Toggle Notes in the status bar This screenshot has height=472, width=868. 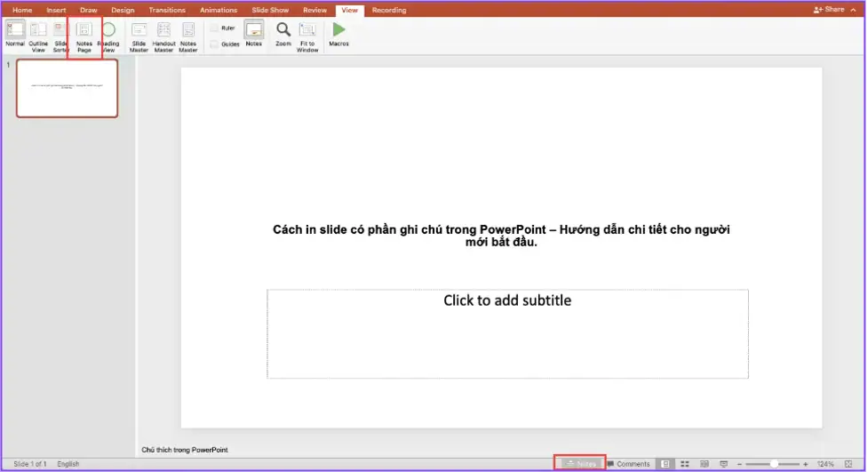click(580, 464)
